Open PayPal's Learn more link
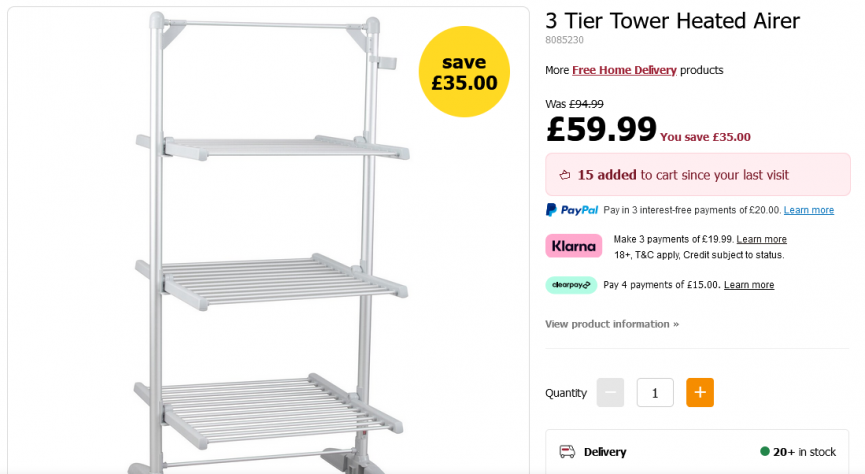865x474 pixels. pos(809,210)
